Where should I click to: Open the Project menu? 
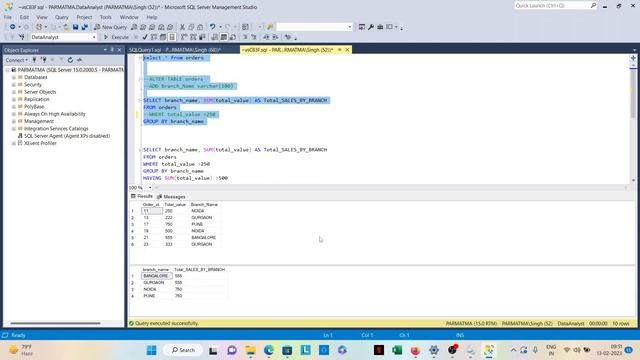(x=84, y=17)
